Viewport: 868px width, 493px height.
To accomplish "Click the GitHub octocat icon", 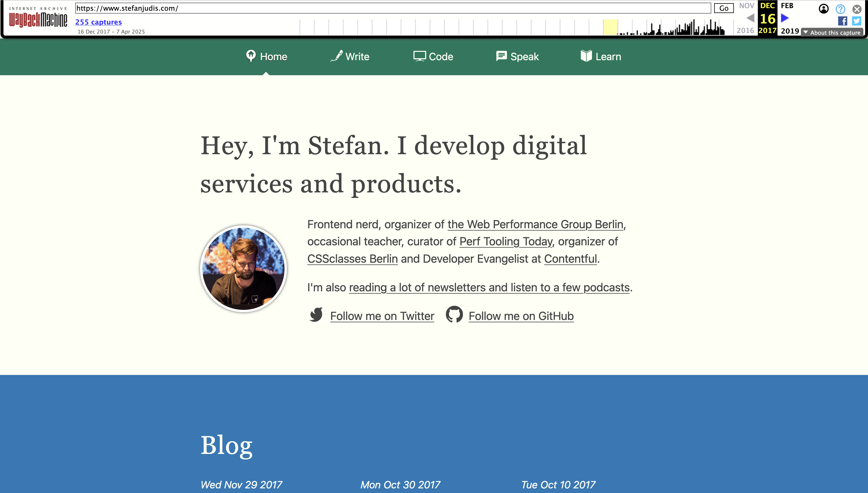I will [x=454, y=315].
